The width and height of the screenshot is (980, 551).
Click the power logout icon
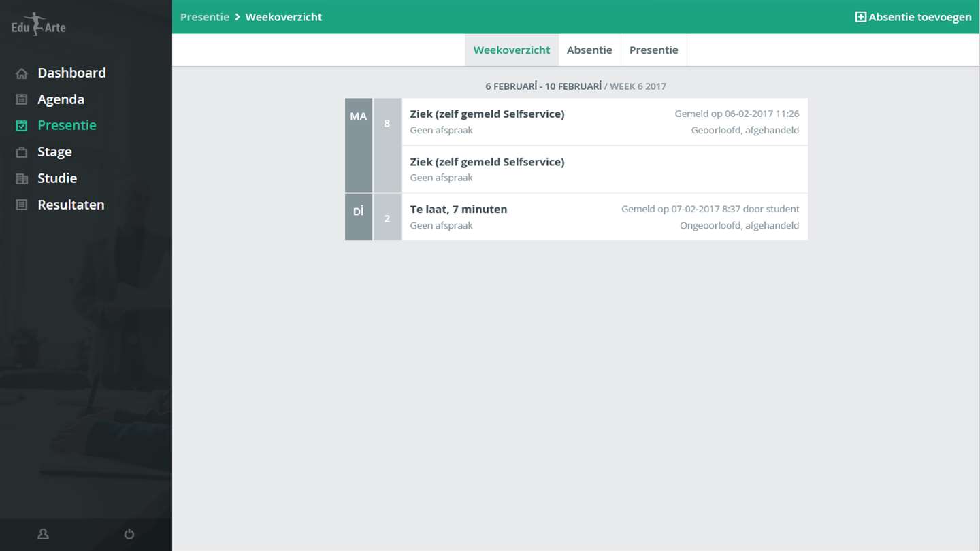(x=129, y=534)
